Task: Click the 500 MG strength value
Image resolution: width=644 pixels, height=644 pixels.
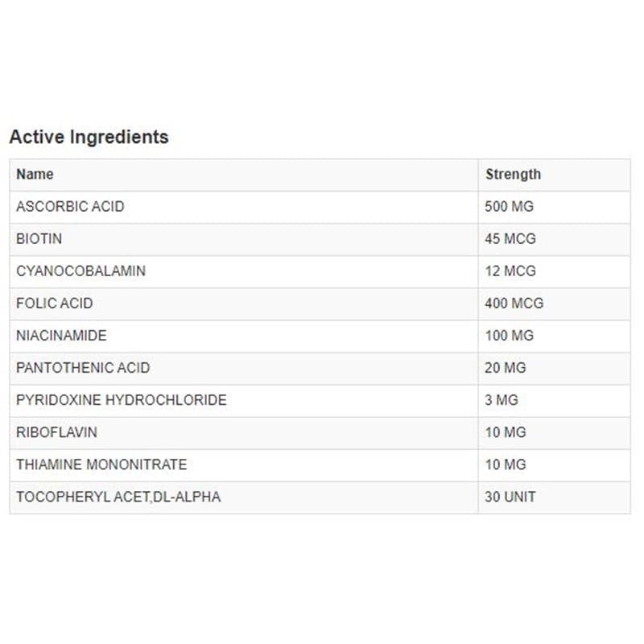Action: pos(510,207)
